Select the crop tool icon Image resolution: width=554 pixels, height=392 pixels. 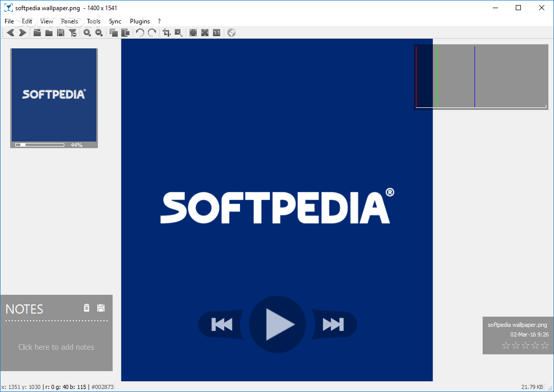[x=167, y=33]
